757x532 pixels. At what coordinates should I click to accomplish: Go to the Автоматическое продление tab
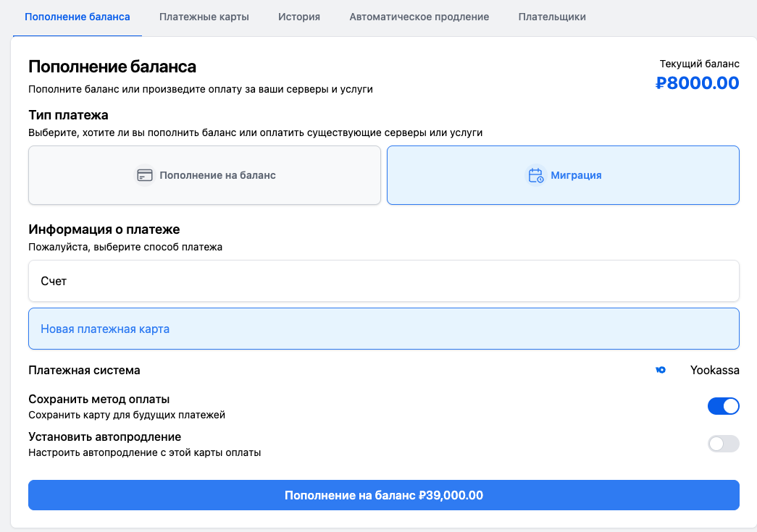click(x=419, y=17)
